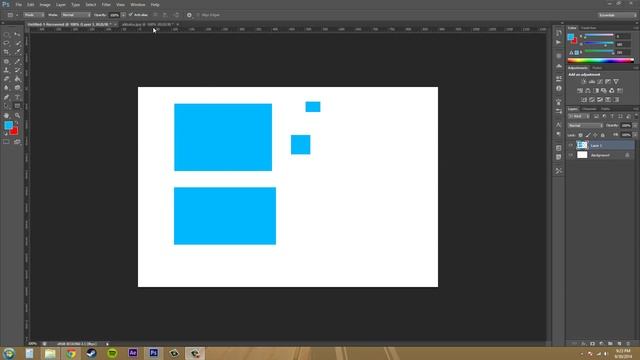The image size is (640, 360).
Task: Select the Path Selection tool
Action: click(6, 106)
